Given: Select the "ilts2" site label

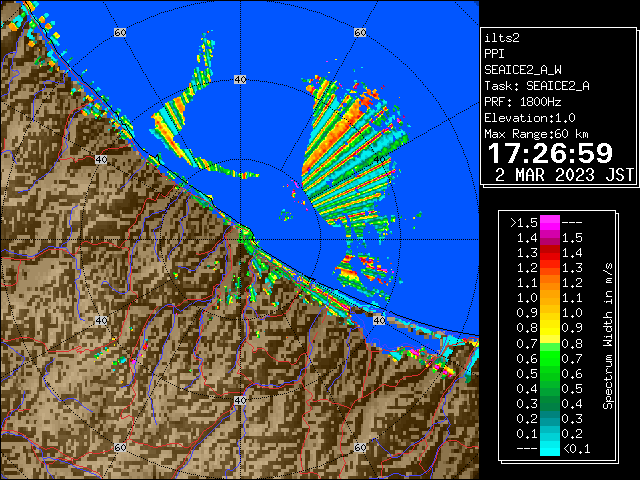Looking at the screenshot, I should [502, 38].
